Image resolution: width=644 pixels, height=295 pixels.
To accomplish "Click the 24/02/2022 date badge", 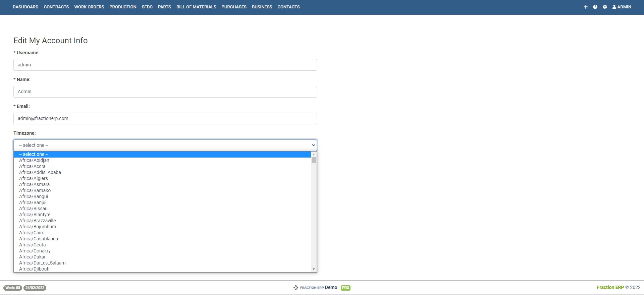I will [x=35, y=288].
